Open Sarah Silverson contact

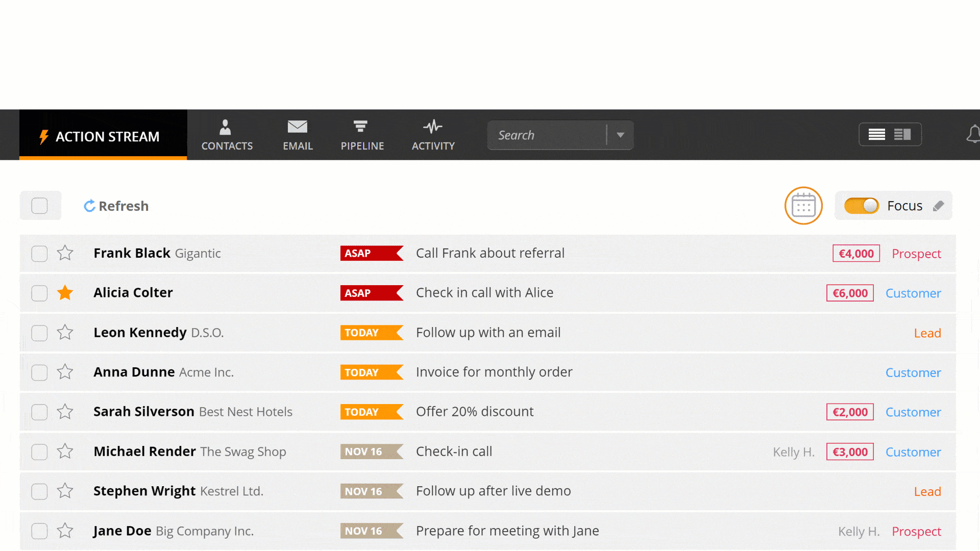[x=144, y=412]
